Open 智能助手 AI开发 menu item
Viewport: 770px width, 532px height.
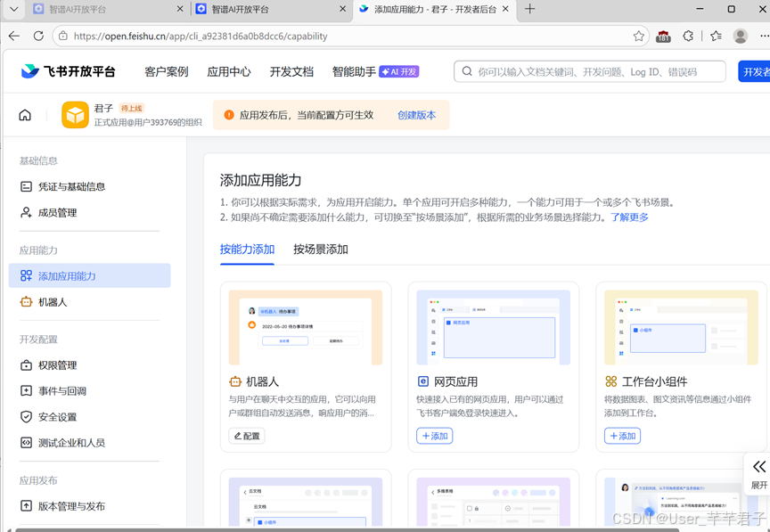(375, 71)
